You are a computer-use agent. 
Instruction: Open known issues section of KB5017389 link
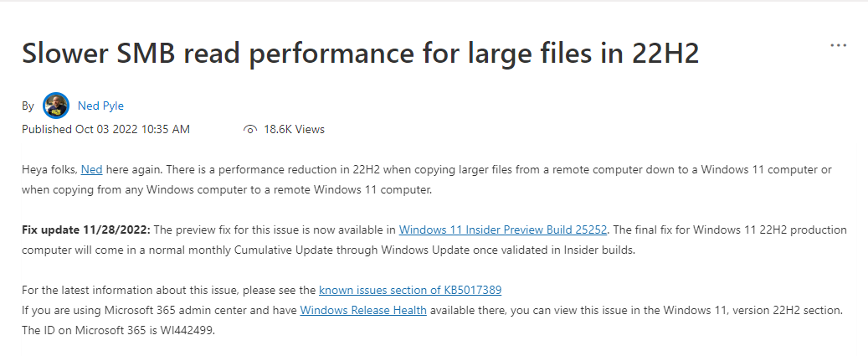pyautogui.click(x=410, y=290)
